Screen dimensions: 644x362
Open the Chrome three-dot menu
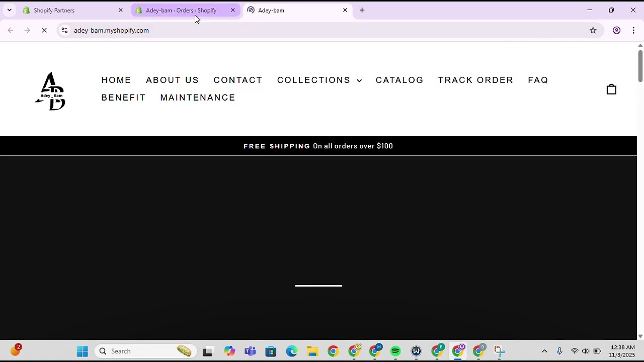tap(633, 30)
